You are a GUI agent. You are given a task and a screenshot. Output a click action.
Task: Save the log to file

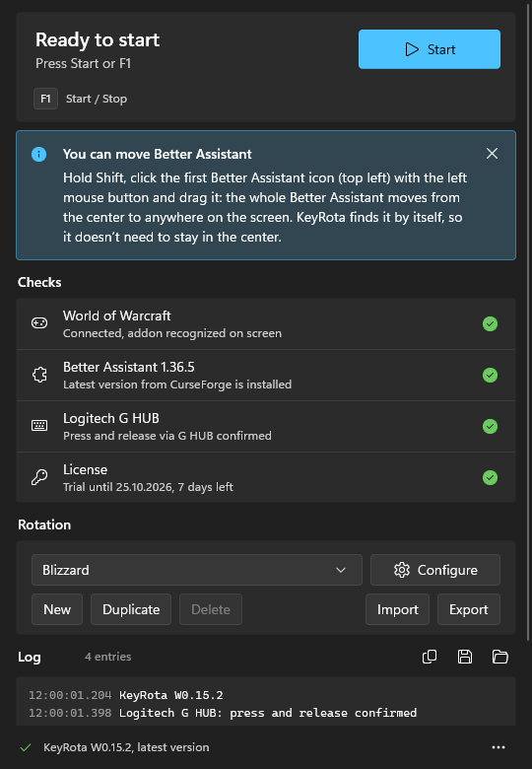[x=464, y=657]
